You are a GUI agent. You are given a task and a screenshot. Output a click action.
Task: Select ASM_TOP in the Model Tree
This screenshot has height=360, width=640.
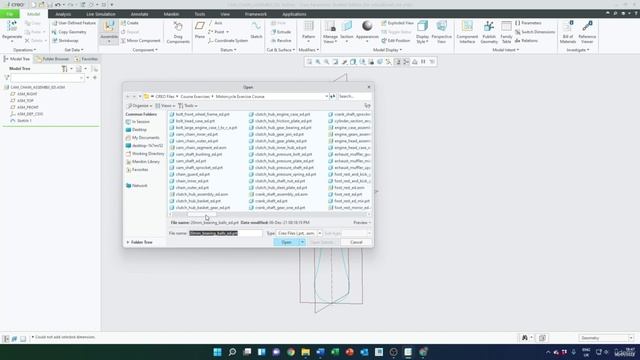point(22,101)
